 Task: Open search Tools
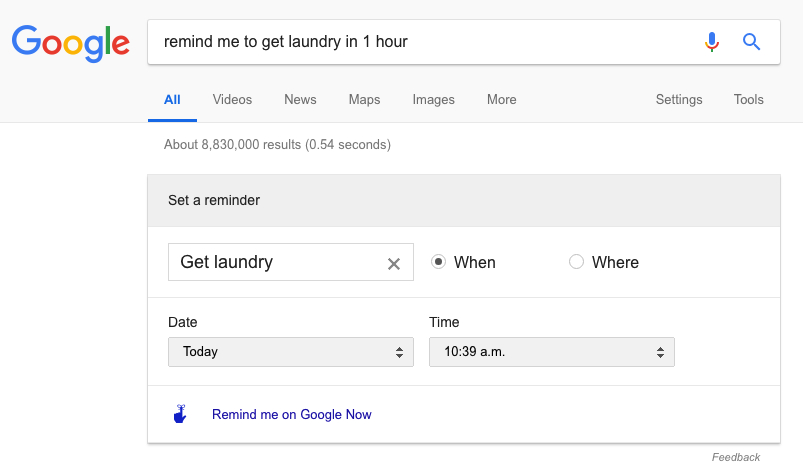pos(748,99)
